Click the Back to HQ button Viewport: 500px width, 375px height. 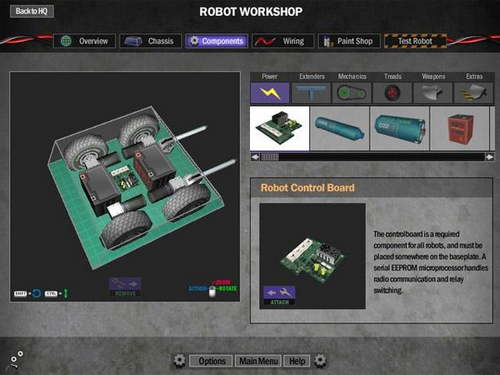[x=32, y=11]
